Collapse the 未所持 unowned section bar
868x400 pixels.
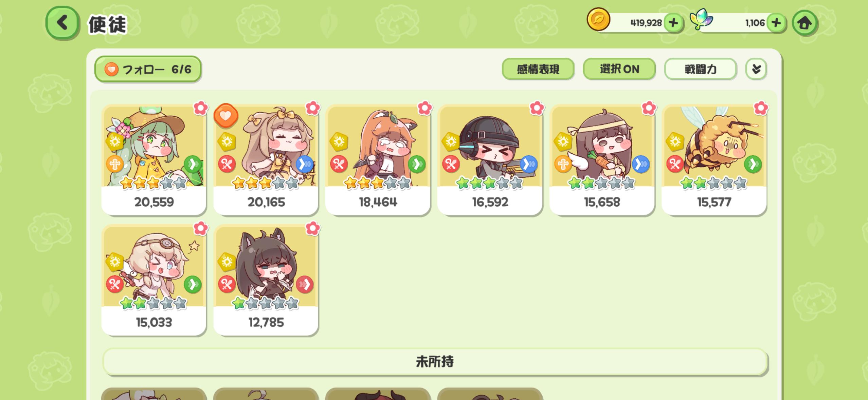(435, 362)
